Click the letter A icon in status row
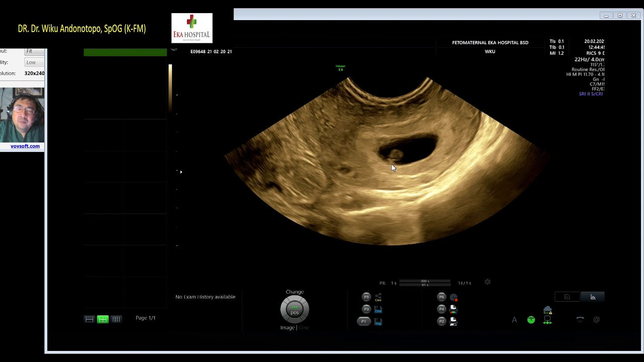644x362 pixels. coord(514,320)
